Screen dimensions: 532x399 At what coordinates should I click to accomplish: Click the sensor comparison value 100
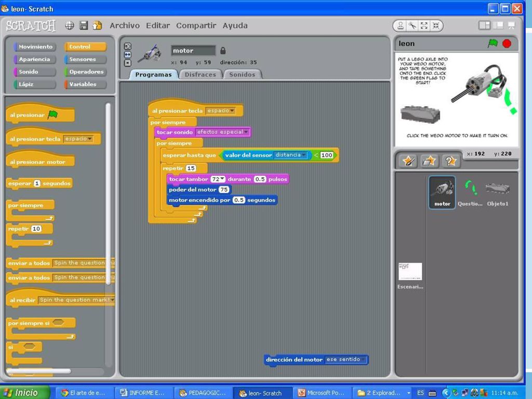[327, 155]
